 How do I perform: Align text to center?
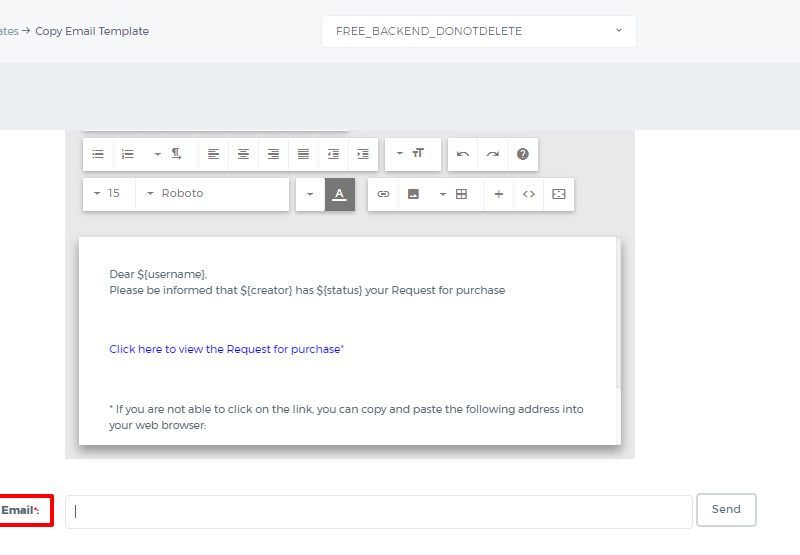[243, 154]
